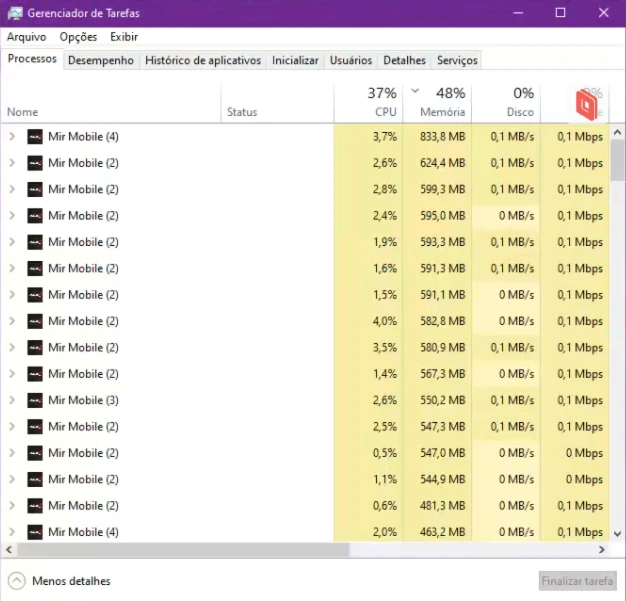626x601 pixels.
Task: Expand the Mir Mobile group using 595,0 MB
Action: point(12,216)
